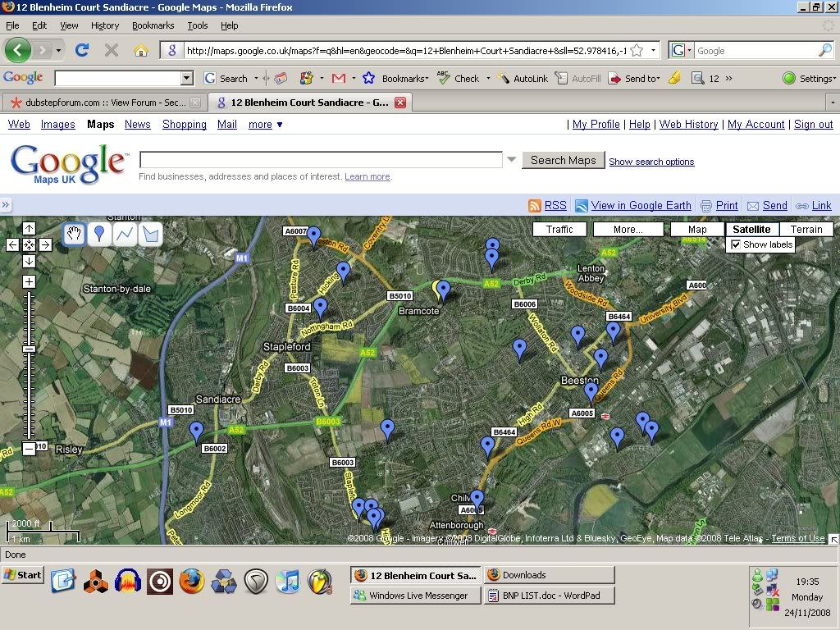Select the hand pan tool on map
The image size is (840, 630).
click(x=74, y=234)
